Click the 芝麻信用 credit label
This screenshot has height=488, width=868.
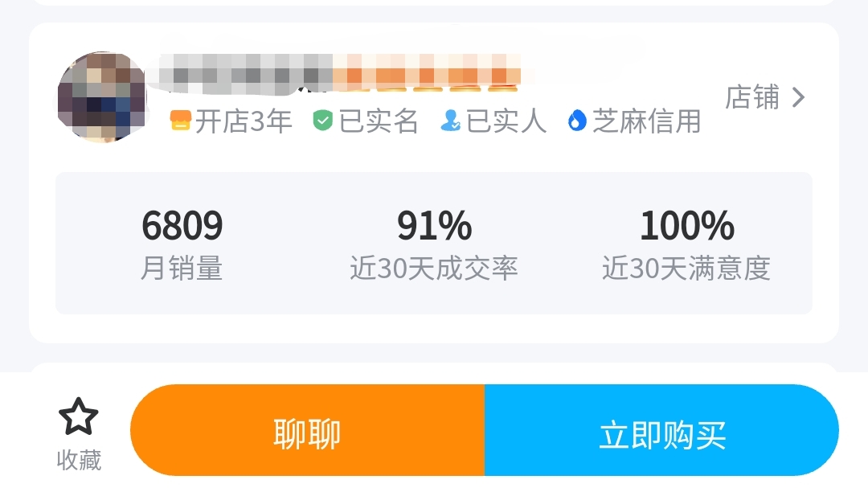(646, 121)
